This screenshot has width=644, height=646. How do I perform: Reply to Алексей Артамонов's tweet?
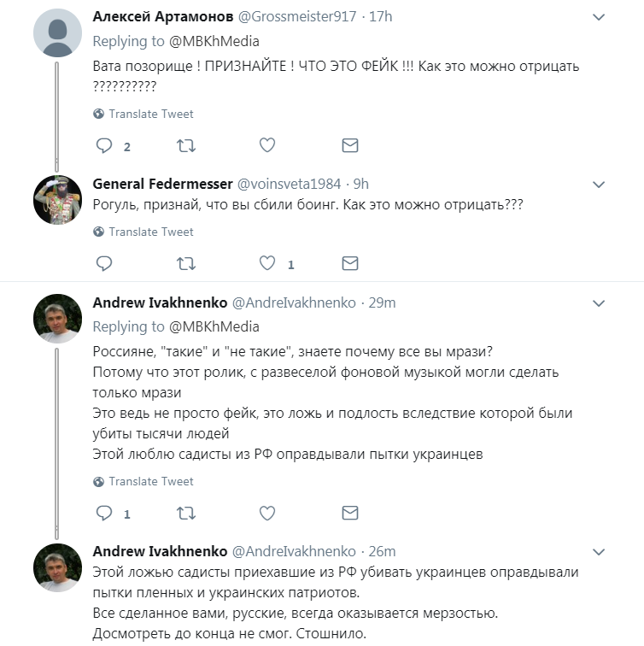click(x=104, y=146)
